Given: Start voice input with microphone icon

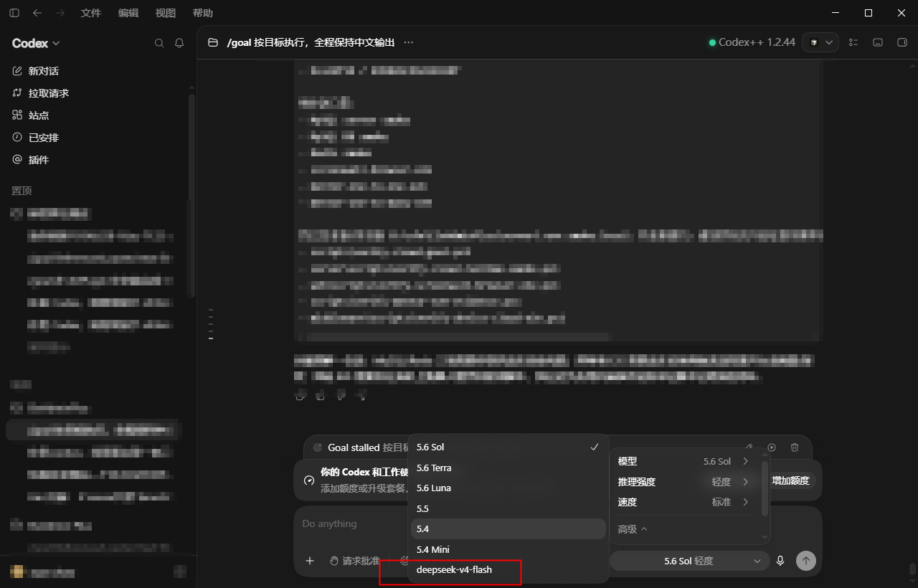Looking at the screenshot, I should point(780,561).
